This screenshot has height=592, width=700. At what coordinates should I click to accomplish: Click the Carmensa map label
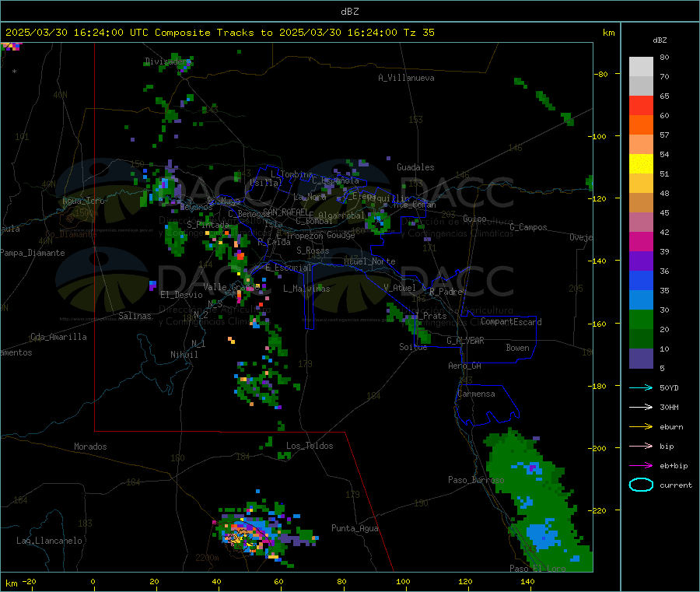(x=476, y=394)
